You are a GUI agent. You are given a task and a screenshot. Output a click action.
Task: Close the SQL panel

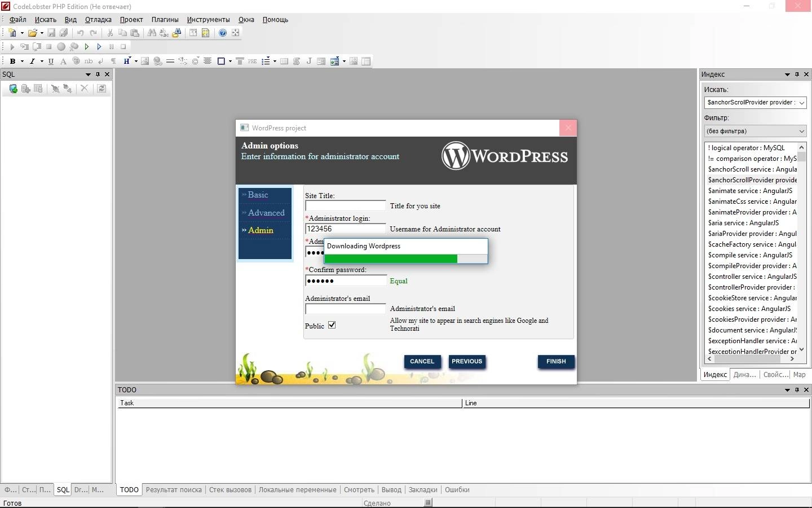tap(107, 75)
